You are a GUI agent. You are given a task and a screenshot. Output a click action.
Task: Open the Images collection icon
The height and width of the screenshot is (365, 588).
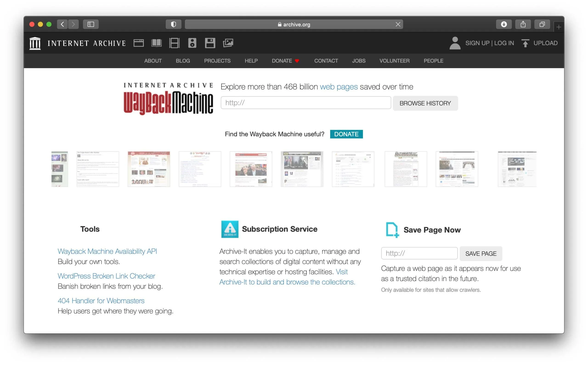pos(228,43)
